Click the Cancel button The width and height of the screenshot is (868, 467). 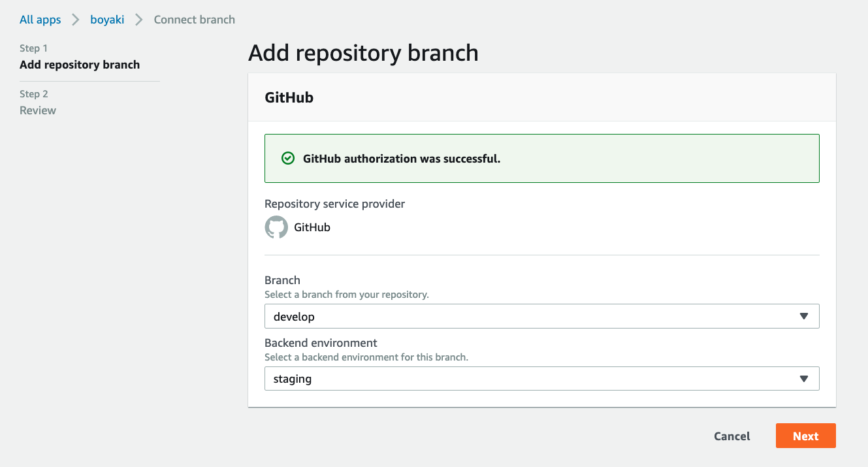[x=731, y=436]
